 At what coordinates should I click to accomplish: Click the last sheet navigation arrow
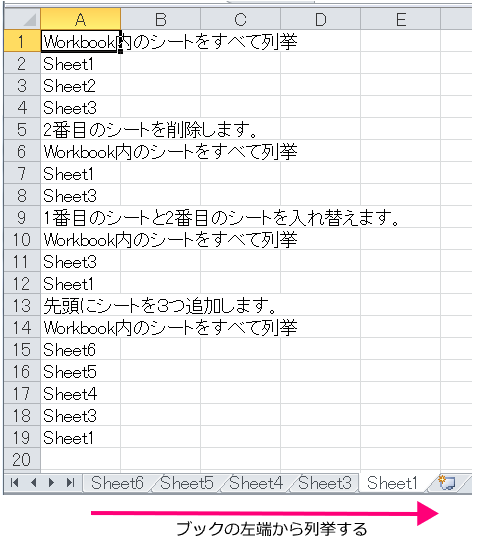[x=71, y=482]
